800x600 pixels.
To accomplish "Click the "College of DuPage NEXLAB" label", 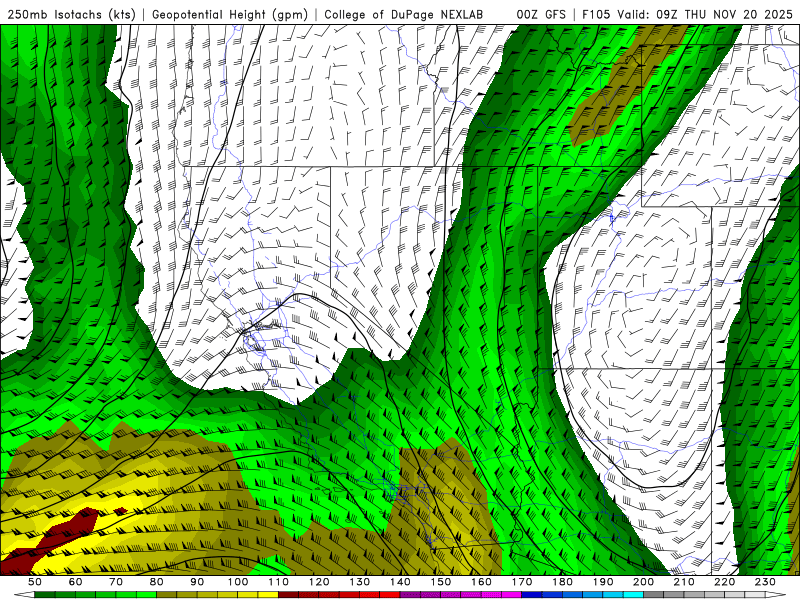I will click(404, 14).
